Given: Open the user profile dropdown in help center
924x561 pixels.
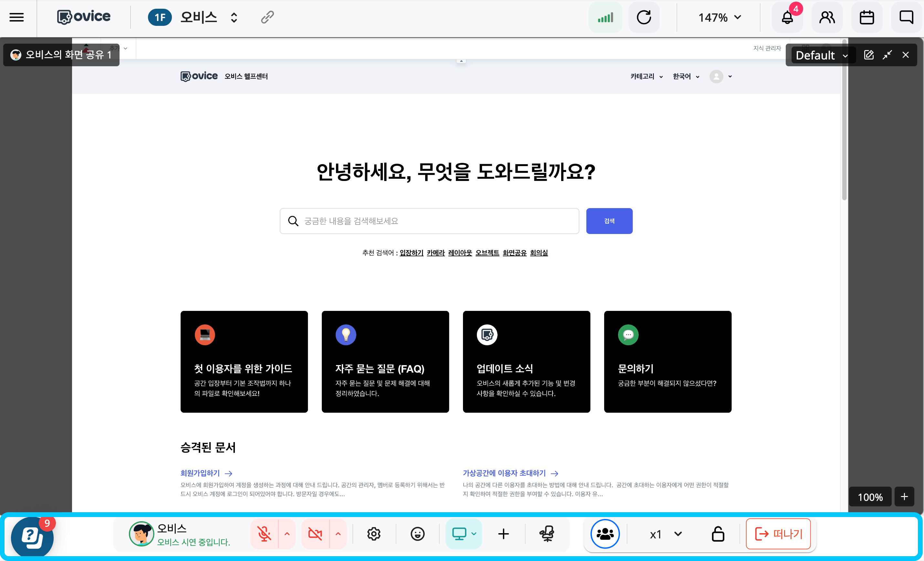Looking at the screenshot, I should 721,77.
